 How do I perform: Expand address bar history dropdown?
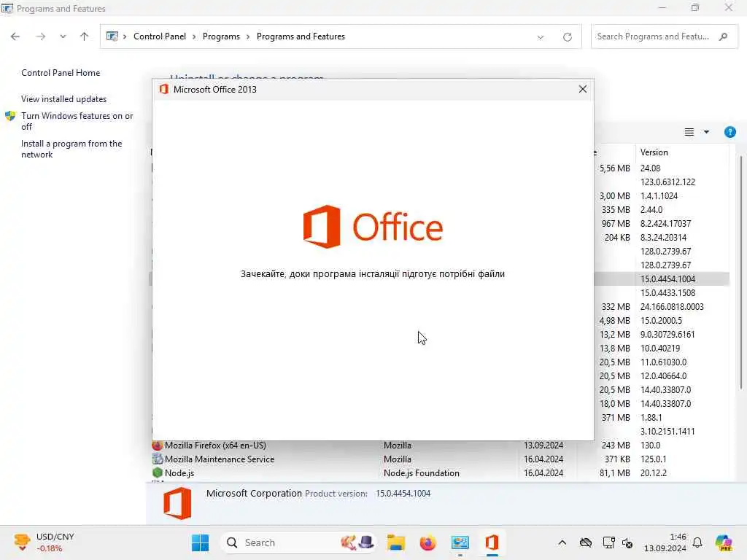tap(541, 36)
